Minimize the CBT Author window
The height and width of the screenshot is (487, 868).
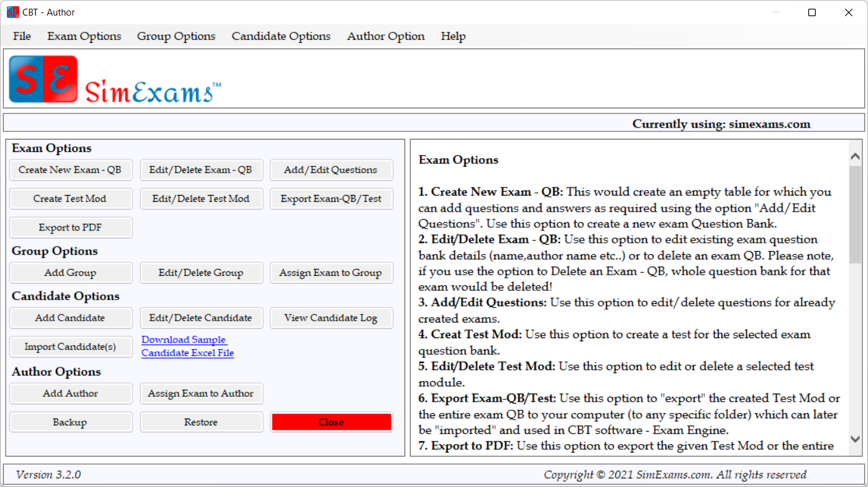tap(776, 12)
